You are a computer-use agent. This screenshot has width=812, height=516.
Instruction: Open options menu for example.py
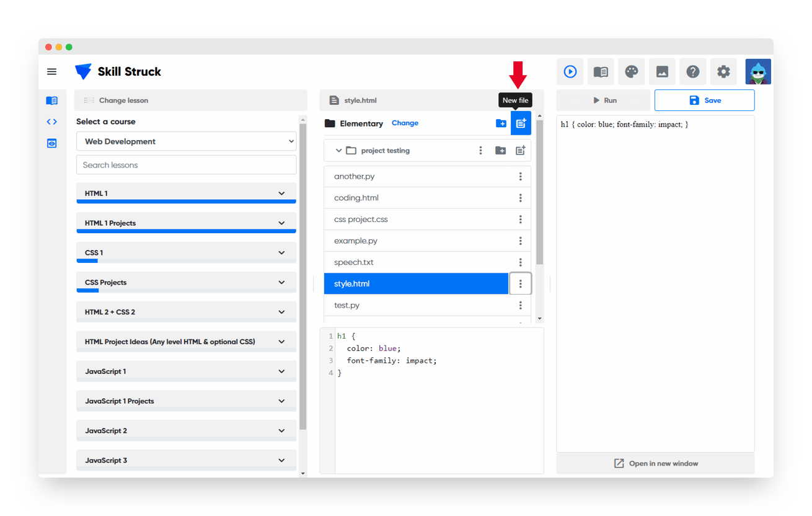click(x=521, y=241)
